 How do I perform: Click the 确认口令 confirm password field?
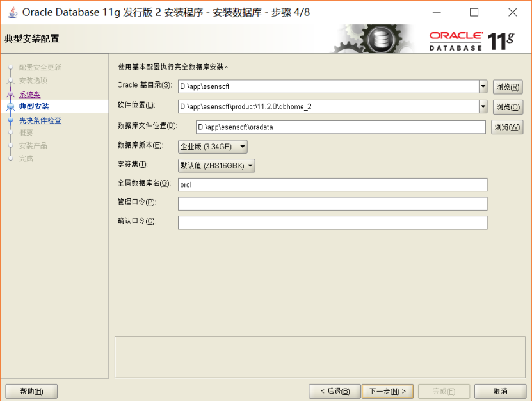click(332, 223)
